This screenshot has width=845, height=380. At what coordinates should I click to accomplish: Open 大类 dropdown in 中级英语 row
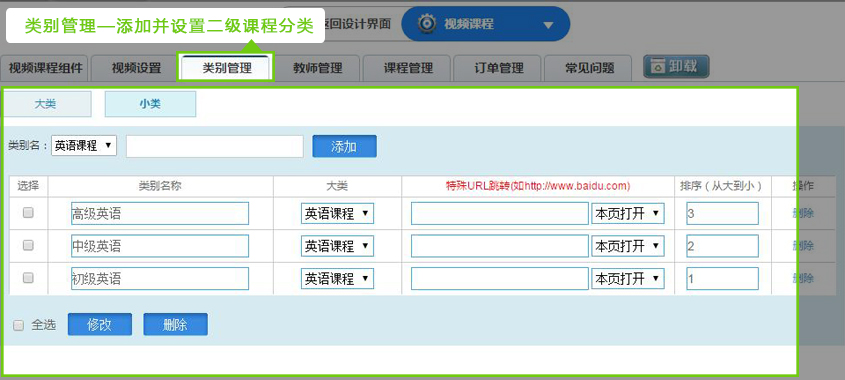[337, 246]
